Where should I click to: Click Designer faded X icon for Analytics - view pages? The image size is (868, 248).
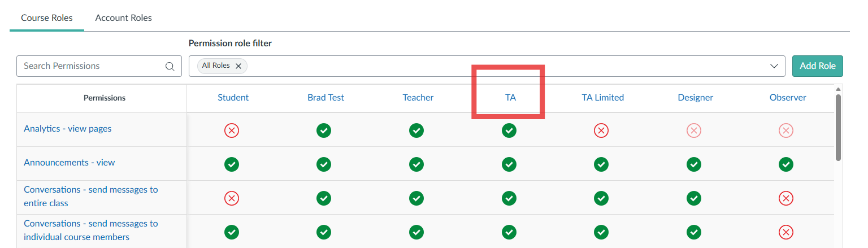click(694, 130)
